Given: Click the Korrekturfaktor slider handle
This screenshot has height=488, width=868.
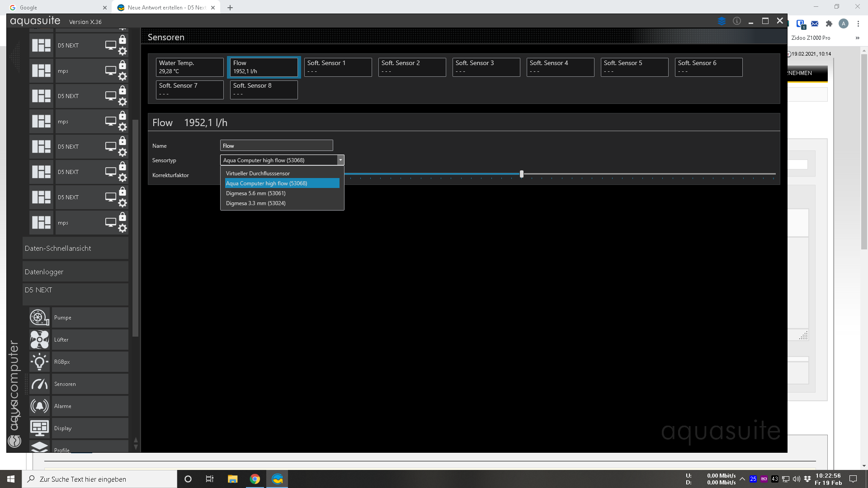Looking at the screenshot, I should coord(522,174).
